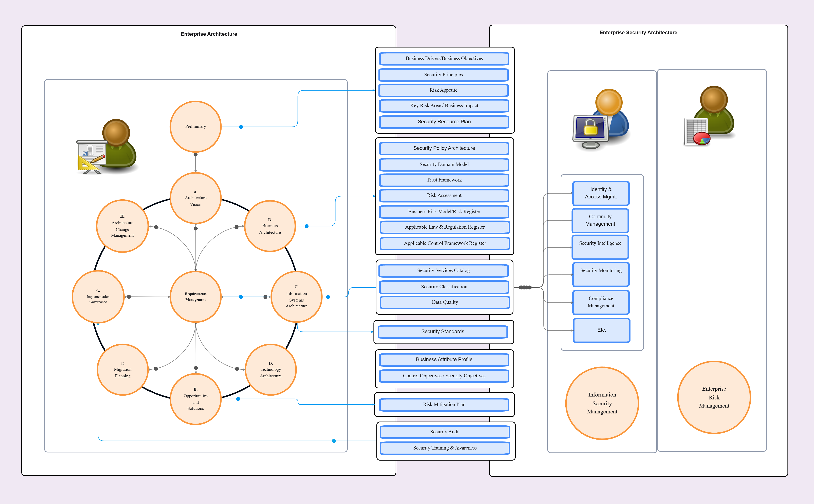Image resolution: width=814 pixels, height=504 pixels.
Task: Select Information Security Management circle
Action: pyautogui.click(x=602, y=403)
